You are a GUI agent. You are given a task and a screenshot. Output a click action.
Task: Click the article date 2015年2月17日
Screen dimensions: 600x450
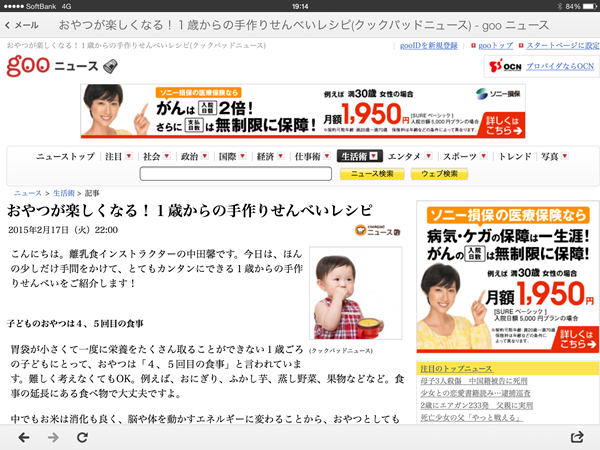(x=63, y=230)
